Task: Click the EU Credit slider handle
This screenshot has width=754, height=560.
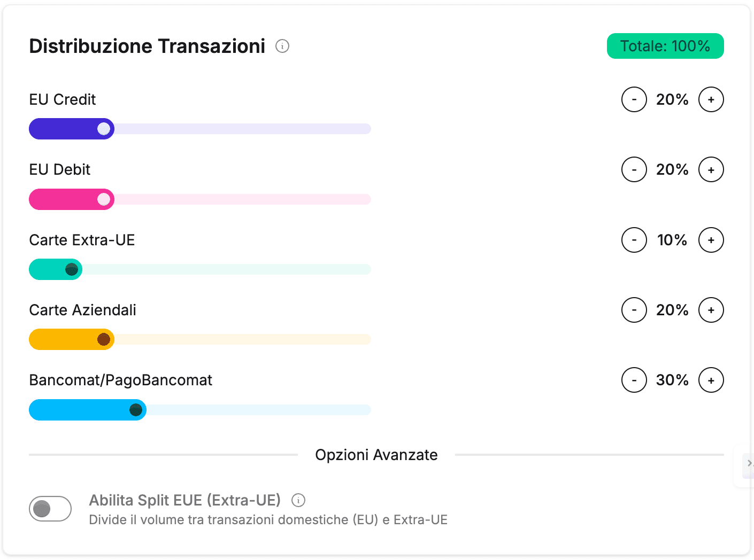Action: 103,129
